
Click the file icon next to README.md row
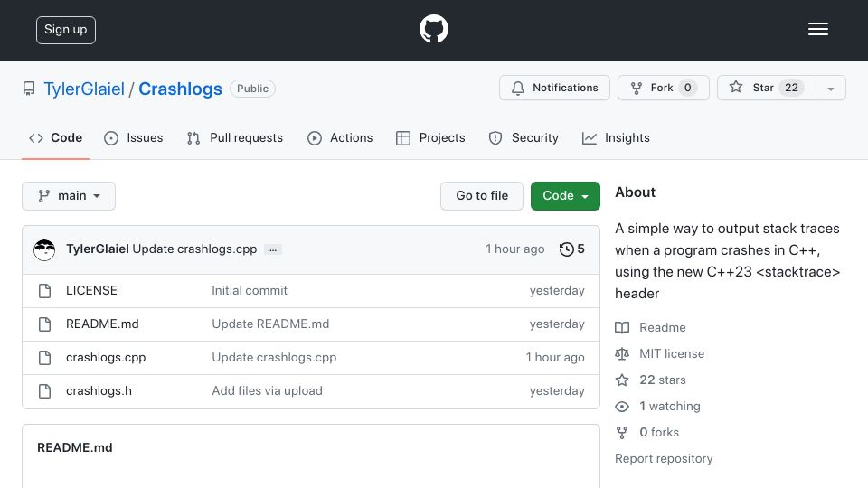point(45,324)
